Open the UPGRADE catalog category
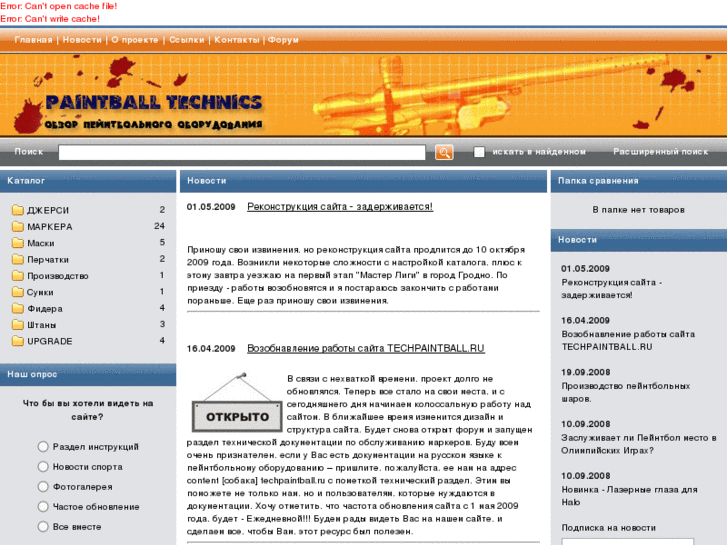Screen dimensions: 727x545 coord(50,341)
